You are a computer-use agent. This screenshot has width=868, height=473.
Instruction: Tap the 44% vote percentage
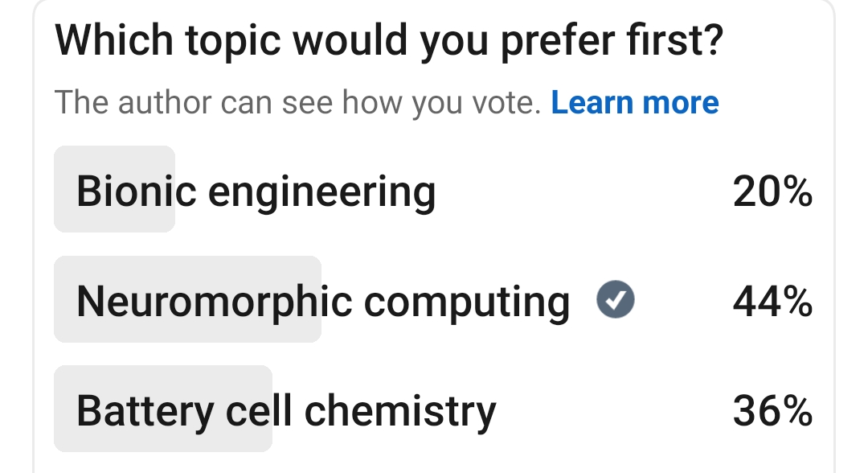coord(772,302)
